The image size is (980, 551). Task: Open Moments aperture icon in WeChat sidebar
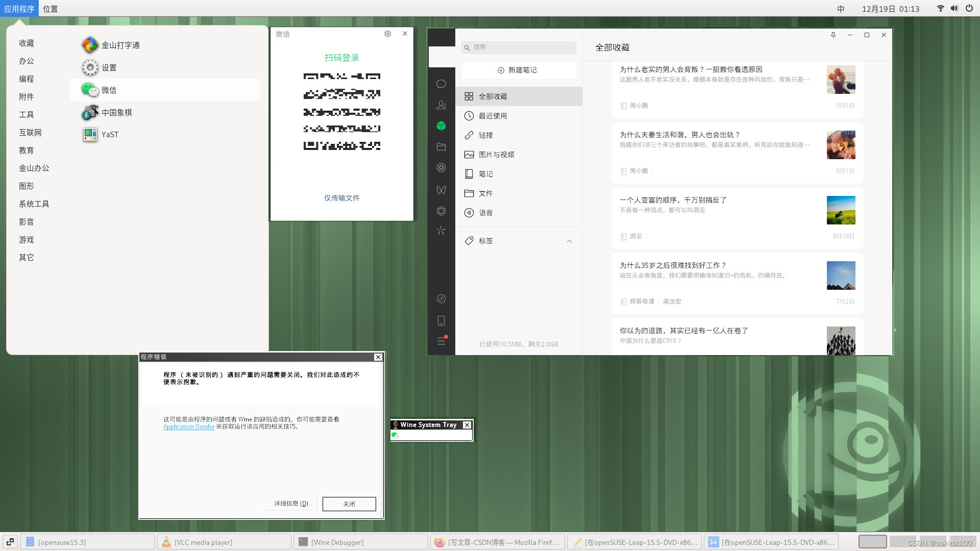[x=441, y=168]
